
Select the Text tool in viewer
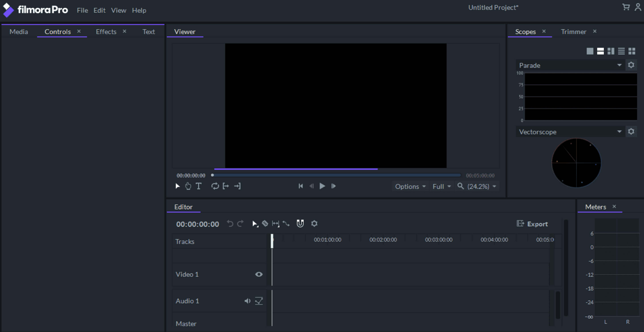pyautogui.click(x=198, y=186)
